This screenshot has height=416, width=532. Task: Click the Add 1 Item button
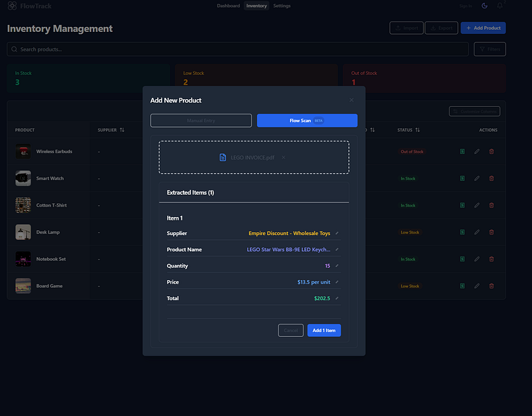(324, 331)
